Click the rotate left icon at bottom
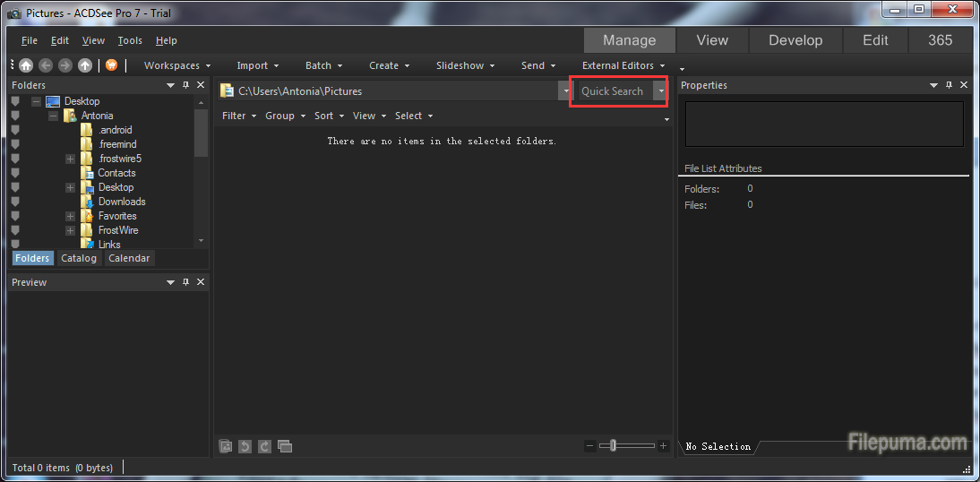Screen dimensions: 980x482 [245, 446]
